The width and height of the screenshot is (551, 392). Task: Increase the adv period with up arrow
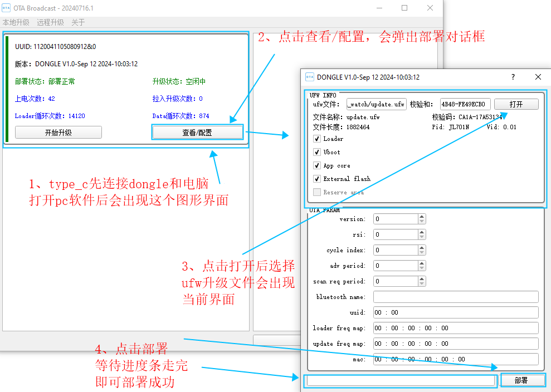coord(422,263)
